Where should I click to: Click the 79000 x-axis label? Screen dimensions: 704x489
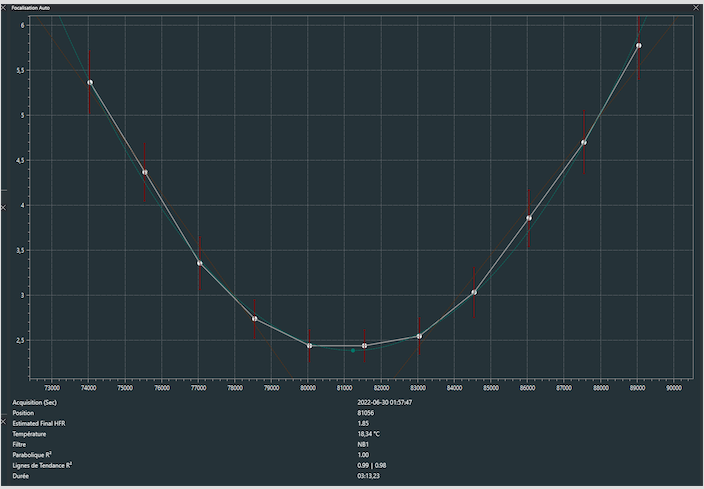pos(271,388)
